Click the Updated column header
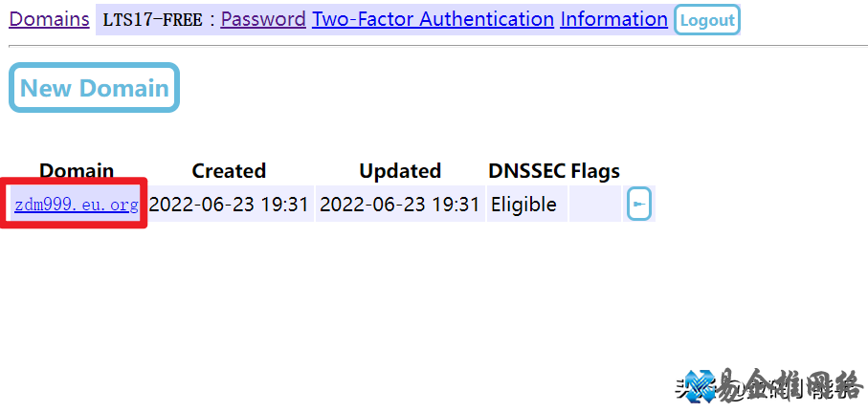Viewport: 868px width, 412px height. (400, 171)
